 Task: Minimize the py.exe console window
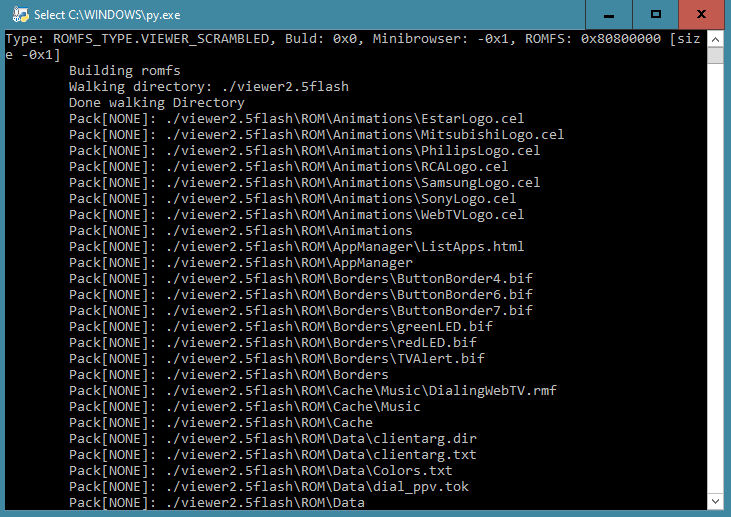(x=608, y=14)
